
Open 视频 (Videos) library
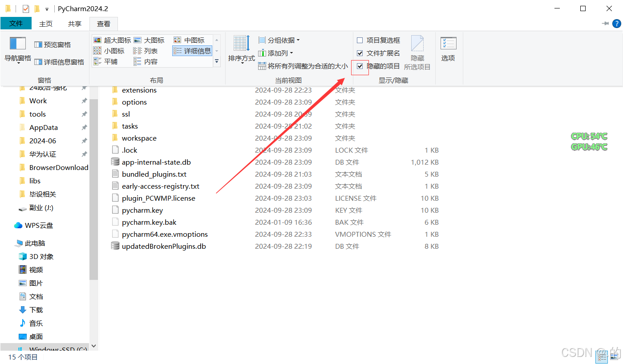(x=36, y=270)
